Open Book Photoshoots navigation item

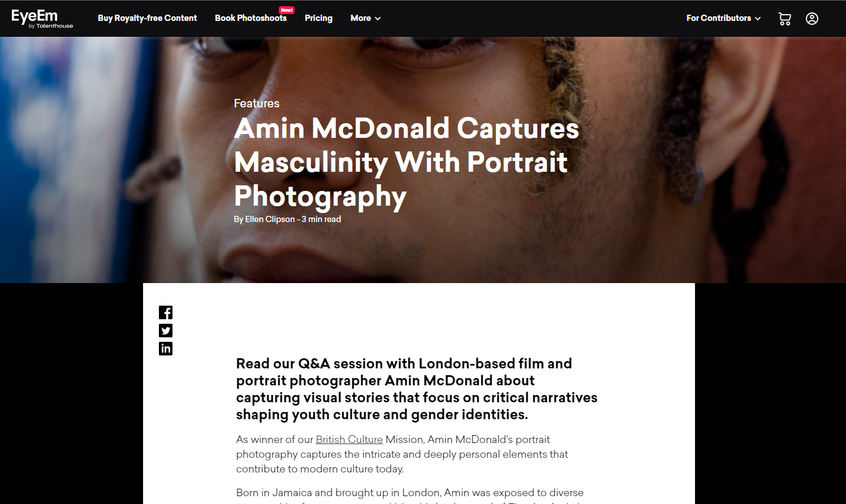[251, 18]
